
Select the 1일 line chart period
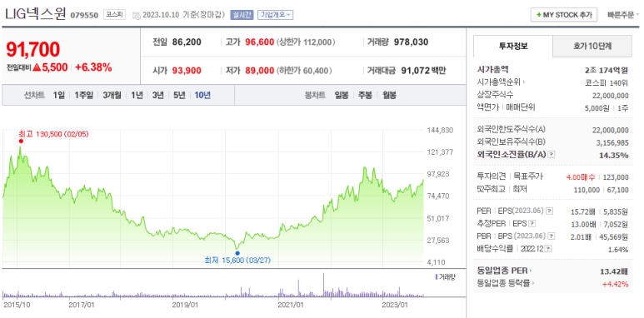(58, 96)
